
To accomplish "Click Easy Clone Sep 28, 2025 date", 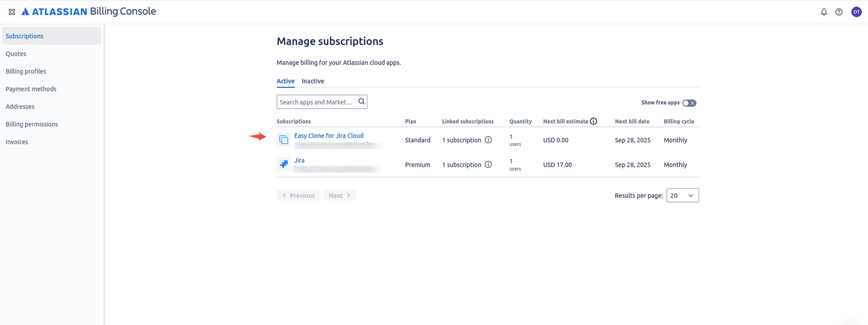I will point(632,140).
